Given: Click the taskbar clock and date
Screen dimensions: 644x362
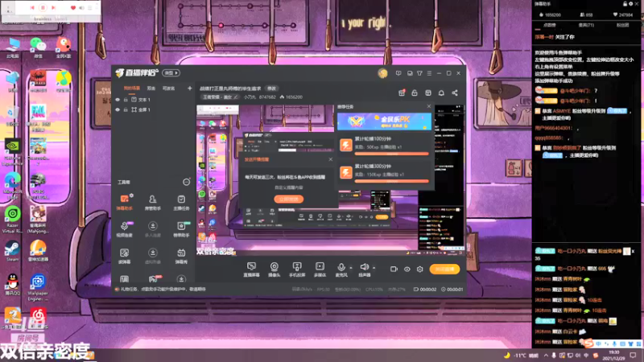Looking at the screenshot, I should 614,356.
